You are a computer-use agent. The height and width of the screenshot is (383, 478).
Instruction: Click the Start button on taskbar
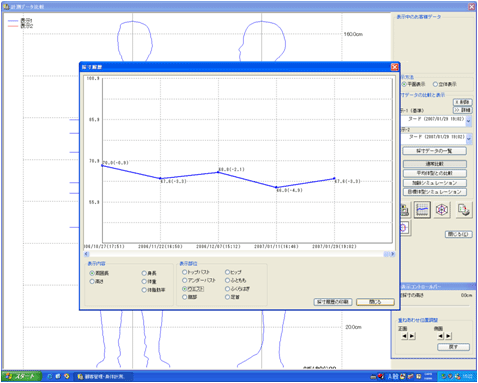click(21, 376)
